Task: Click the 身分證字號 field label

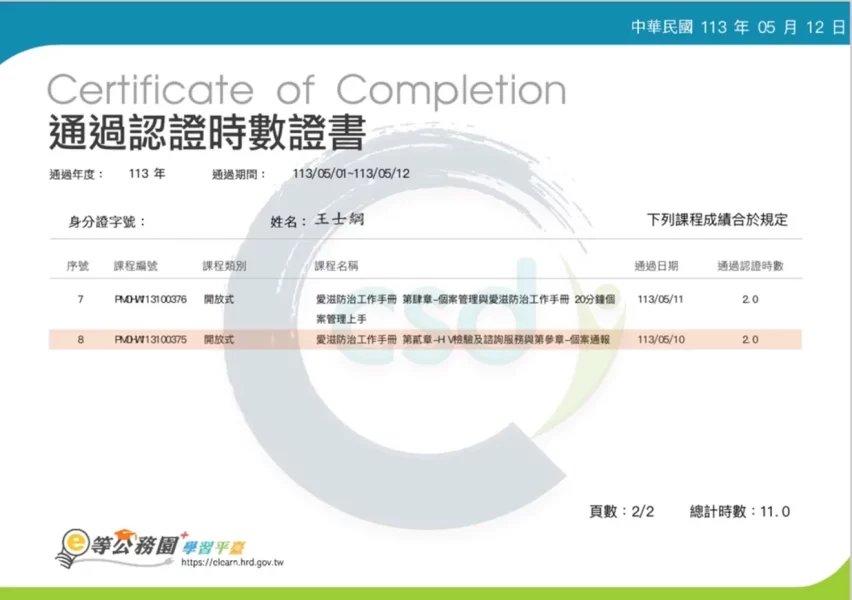Action: pyautogui.click(x=107, y=222)
